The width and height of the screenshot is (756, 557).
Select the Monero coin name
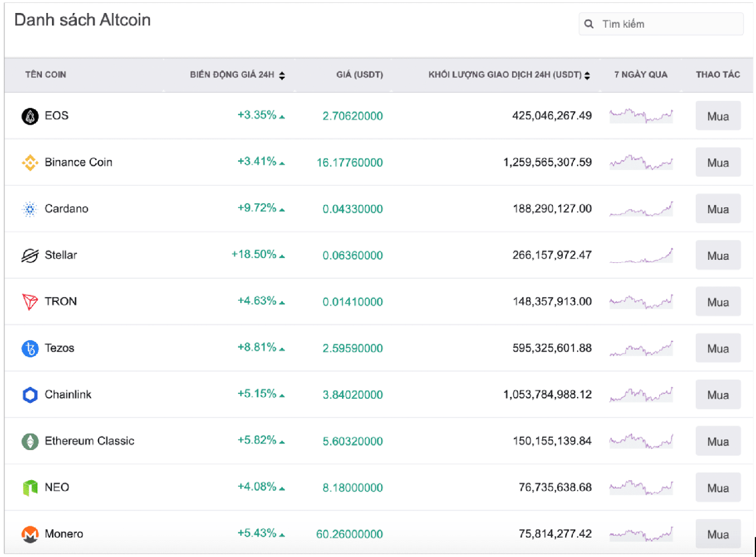tap(64, 534)
